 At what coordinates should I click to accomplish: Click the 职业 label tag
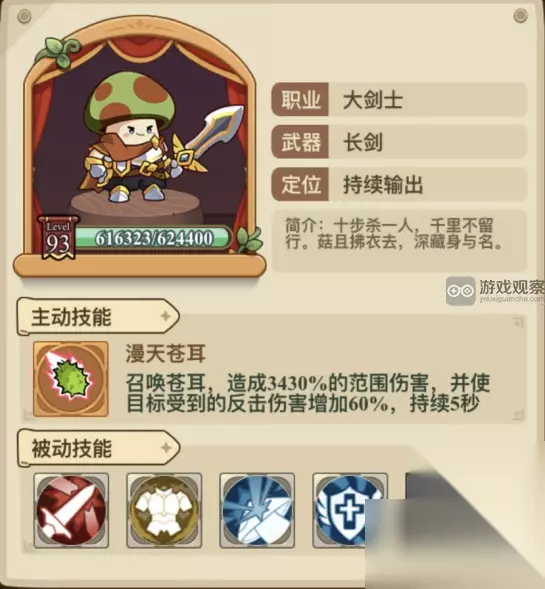(300, 100)
